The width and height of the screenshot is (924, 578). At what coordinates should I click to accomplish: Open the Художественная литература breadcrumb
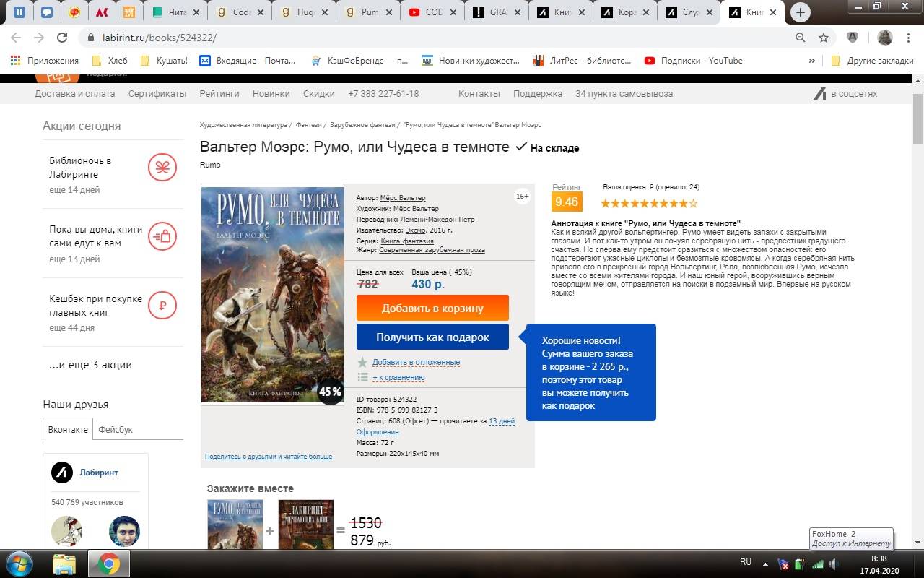[x=243, y=125]
